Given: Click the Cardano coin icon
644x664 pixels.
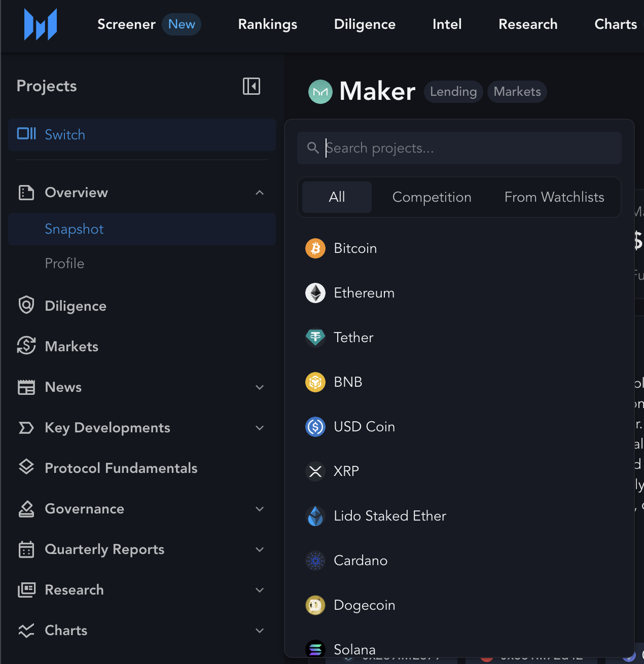Looking at the screenshot, I should [x=315, y=561].
